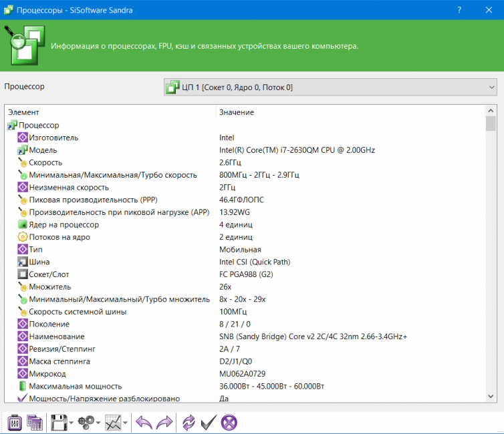
Task: Open the chart icon dropdown arrow
Action: [x=126, y=423]
